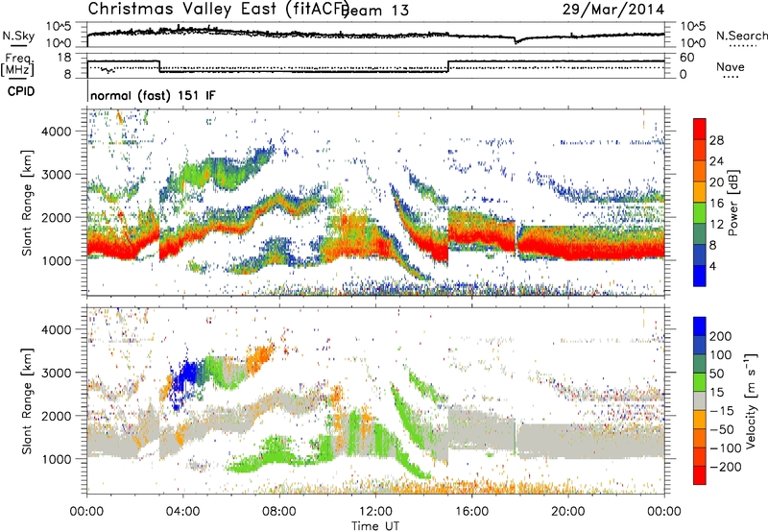Click the "3000" tick in the velocity panel

59,373
